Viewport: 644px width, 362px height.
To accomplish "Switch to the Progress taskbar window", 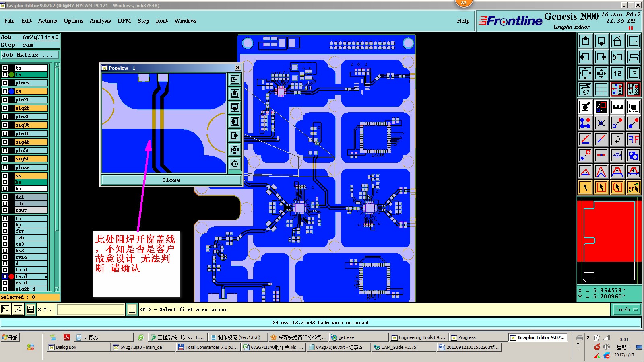I will coord(479,337).
